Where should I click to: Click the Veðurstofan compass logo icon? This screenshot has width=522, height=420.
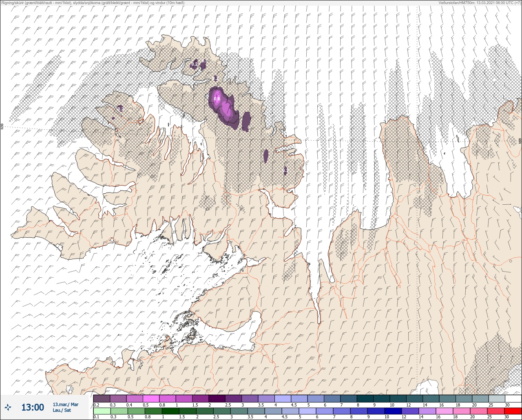[x=8, y=407]
